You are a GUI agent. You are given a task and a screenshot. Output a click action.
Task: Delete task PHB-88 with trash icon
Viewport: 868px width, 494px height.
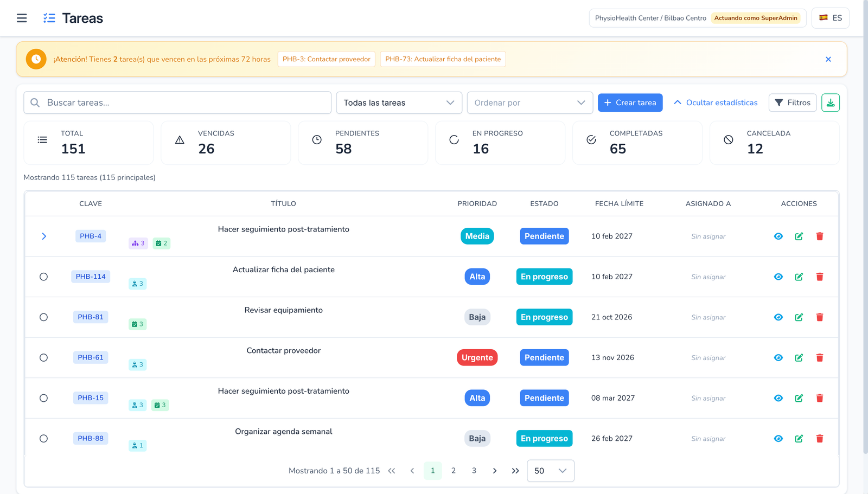819,439
